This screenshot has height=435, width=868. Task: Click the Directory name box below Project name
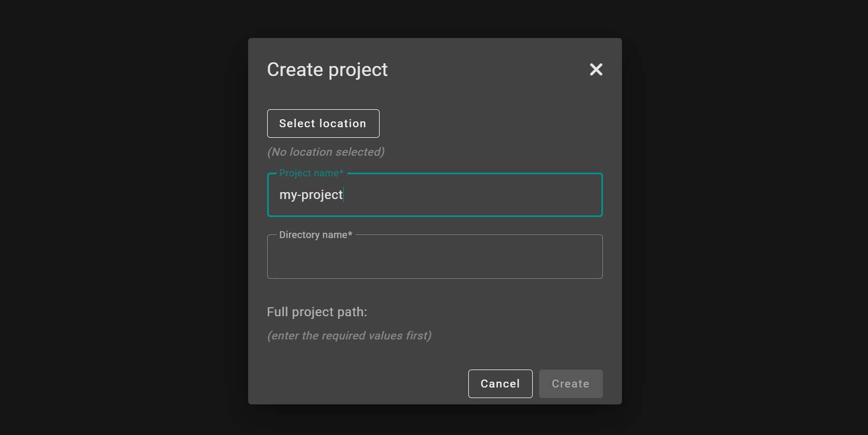click(435, 257)
